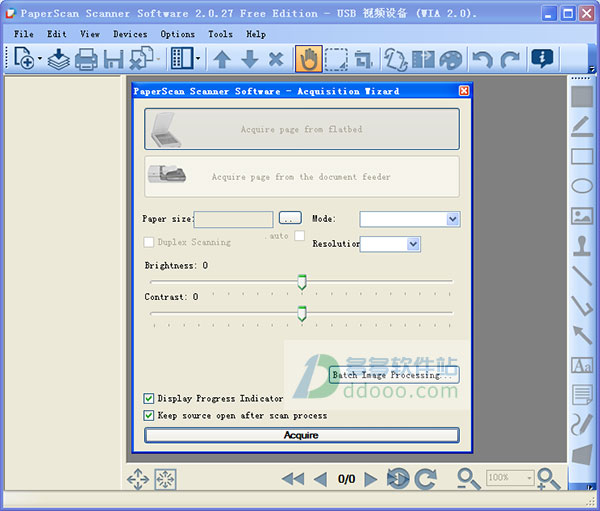Open the Help menu
600x511 pixels.
tap(256, 34)
